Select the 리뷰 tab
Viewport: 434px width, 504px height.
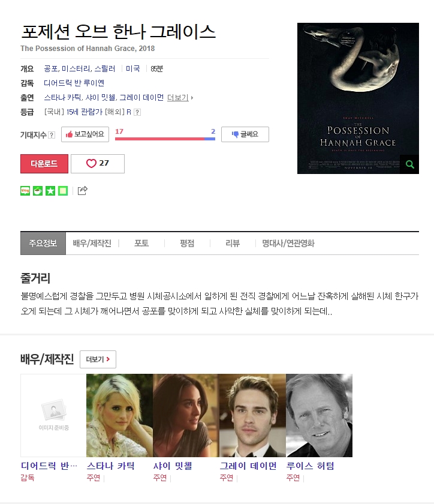tap(233, 244)
